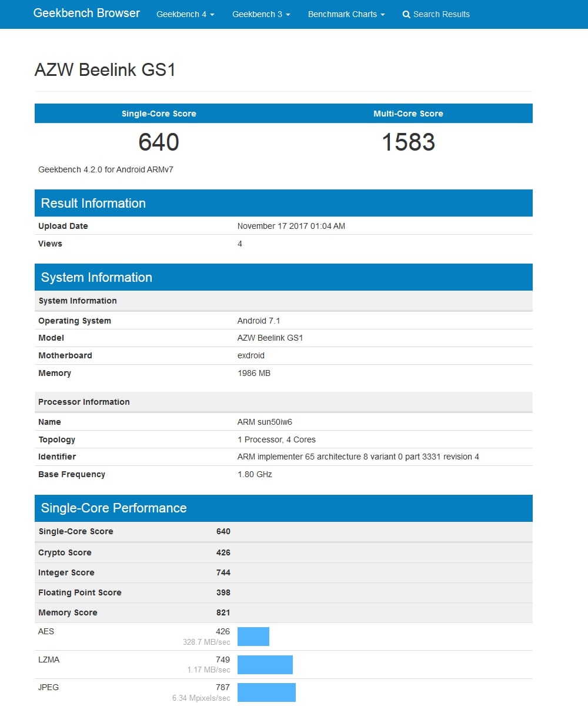Open the Geekbench 4 dropdown
This screenshot has width=588, height=706.
coord(185,14)
